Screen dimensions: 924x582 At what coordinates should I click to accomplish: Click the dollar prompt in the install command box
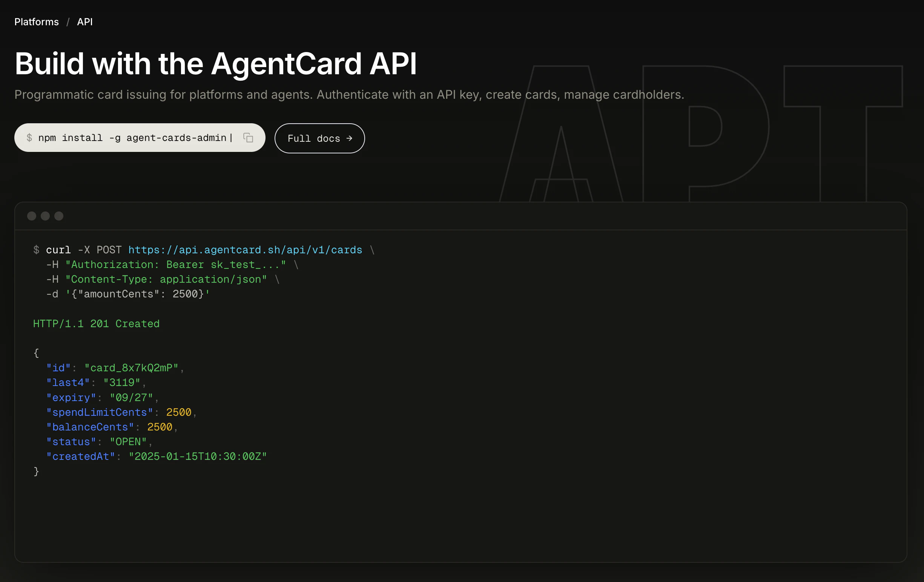click(29, 138)
